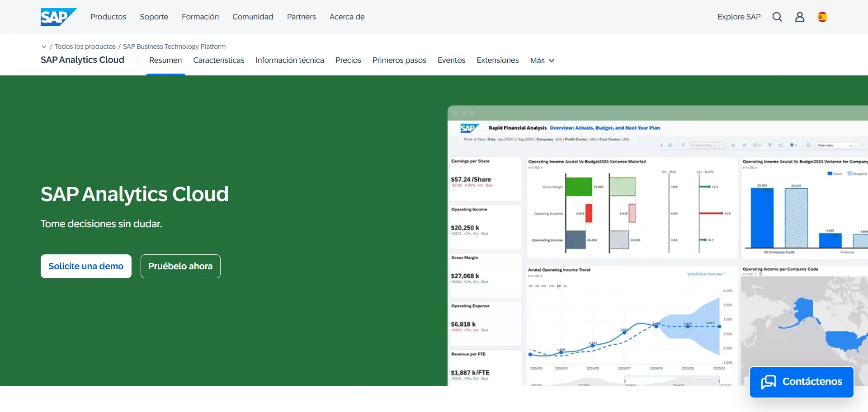Image resolution: width=868 pixels, height=412 pixels.
Task: Click the SAP logo in the header
Action: (58, 17)
